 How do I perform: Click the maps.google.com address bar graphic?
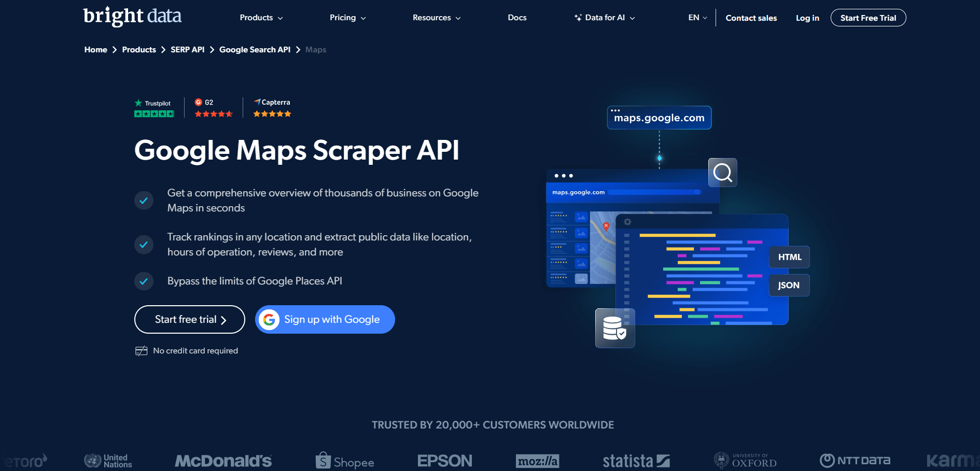click(x=659, y=118)
